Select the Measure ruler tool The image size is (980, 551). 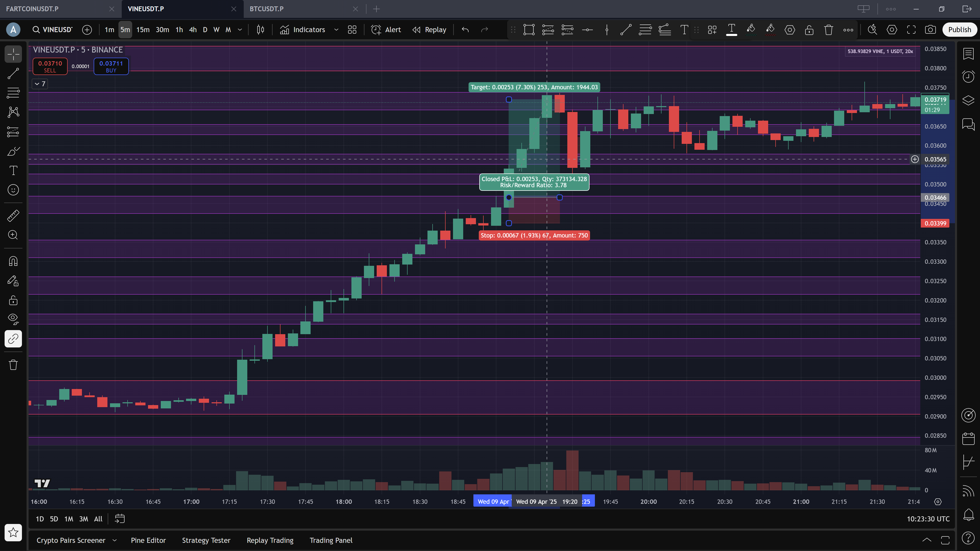pyautogui.click(x=13, y=216)
